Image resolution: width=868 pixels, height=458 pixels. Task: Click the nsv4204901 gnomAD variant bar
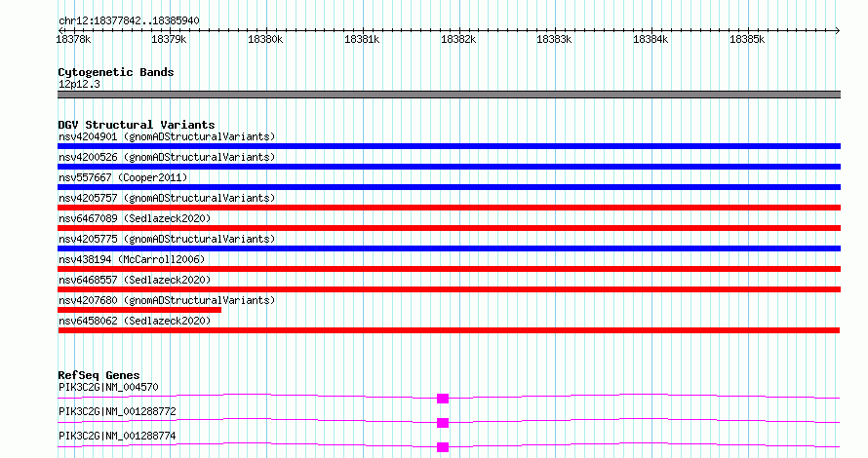pos(449,146)
